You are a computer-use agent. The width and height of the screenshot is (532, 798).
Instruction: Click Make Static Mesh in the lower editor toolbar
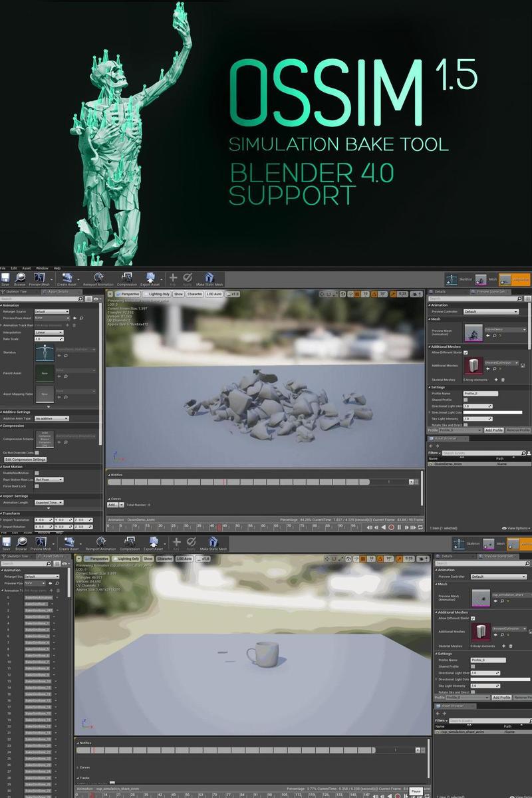(x=213, y=545)
